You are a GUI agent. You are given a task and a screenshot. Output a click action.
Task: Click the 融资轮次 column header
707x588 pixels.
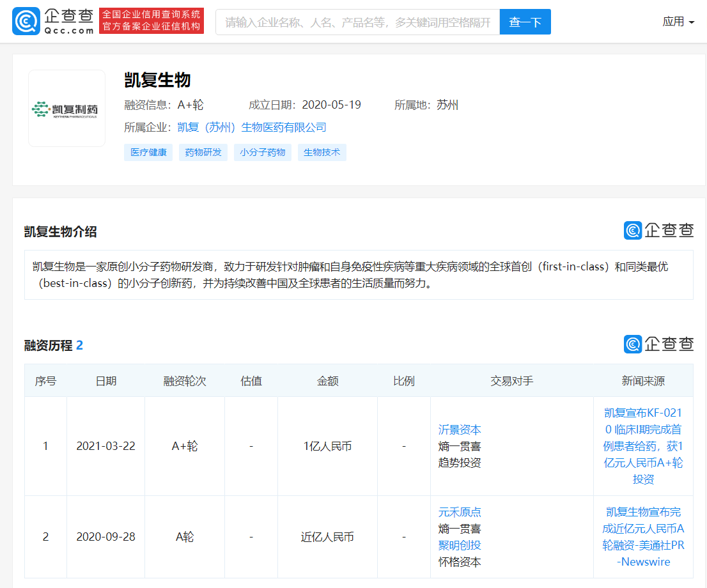coord(184,381)
